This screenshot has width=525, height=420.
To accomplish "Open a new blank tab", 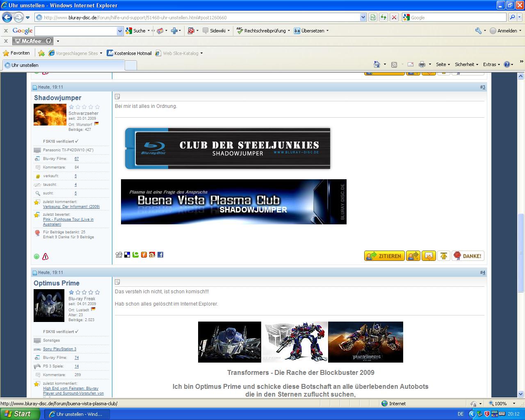I will pos(130,65).
